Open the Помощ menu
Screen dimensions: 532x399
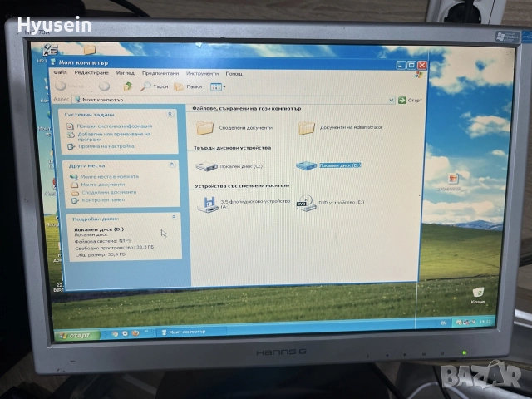(234, 74)
